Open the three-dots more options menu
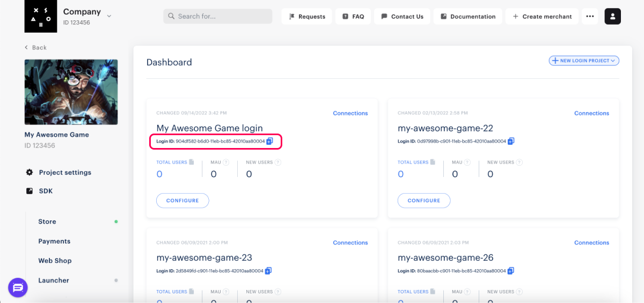 pos(590,17)
